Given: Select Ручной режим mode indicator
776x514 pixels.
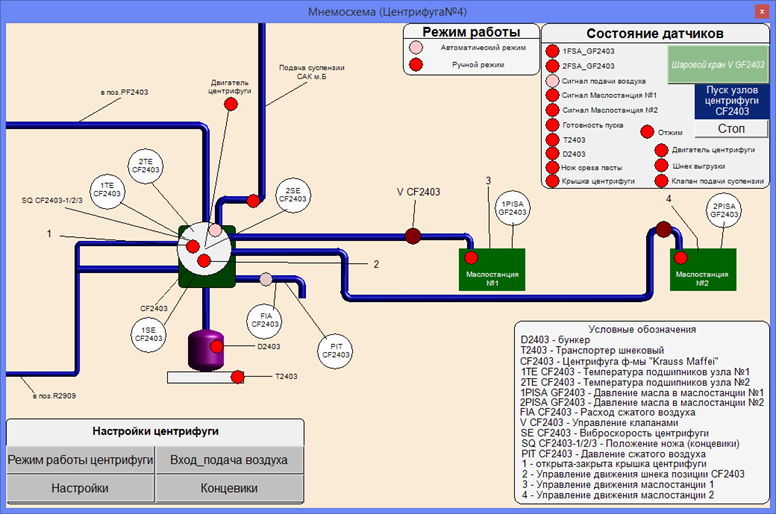Looking at the screenshot, I should [416, 65].
